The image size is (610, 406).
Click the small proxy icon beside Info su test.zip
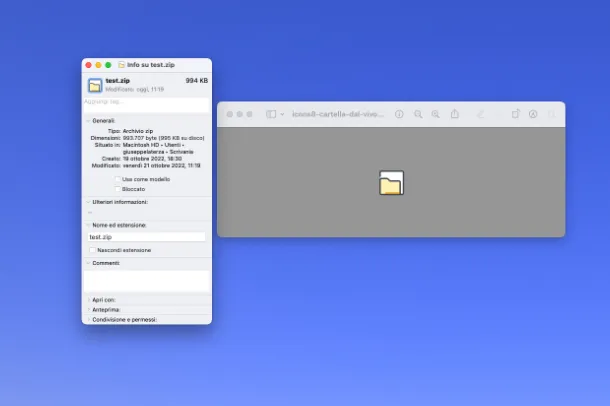click(121, 65)
